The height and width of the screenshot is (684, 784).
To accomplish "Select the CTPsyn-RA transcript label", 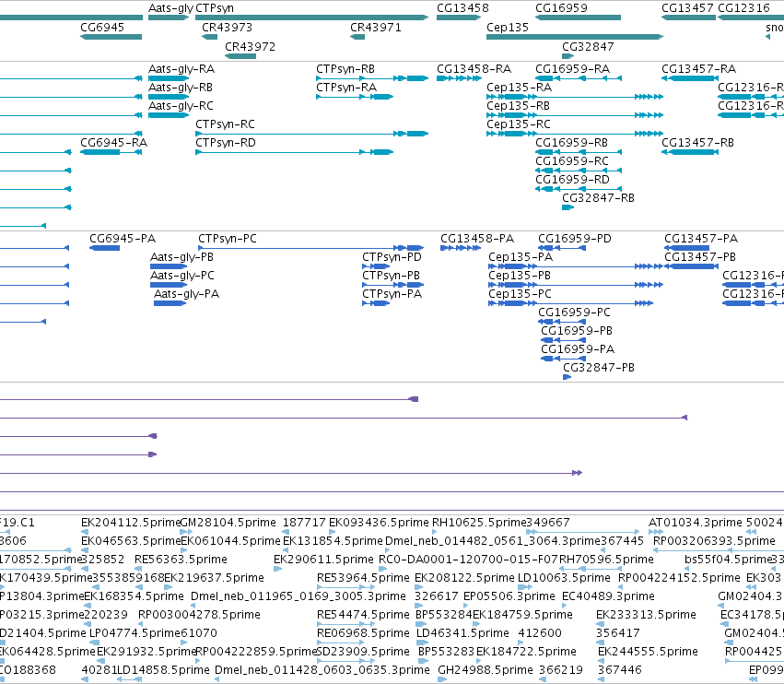I will point(346,88).
